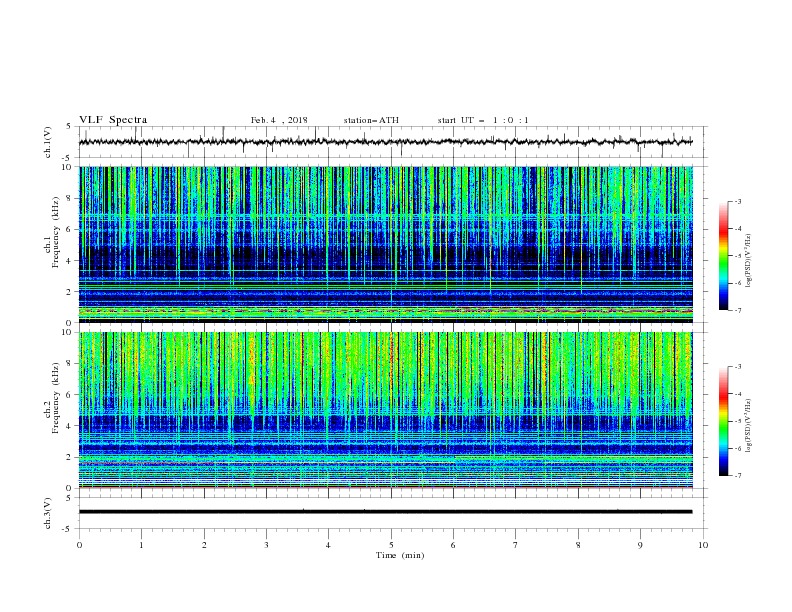
Task: Click the 'VLF Spectra' plot title
Action: (x=113, y=120)
